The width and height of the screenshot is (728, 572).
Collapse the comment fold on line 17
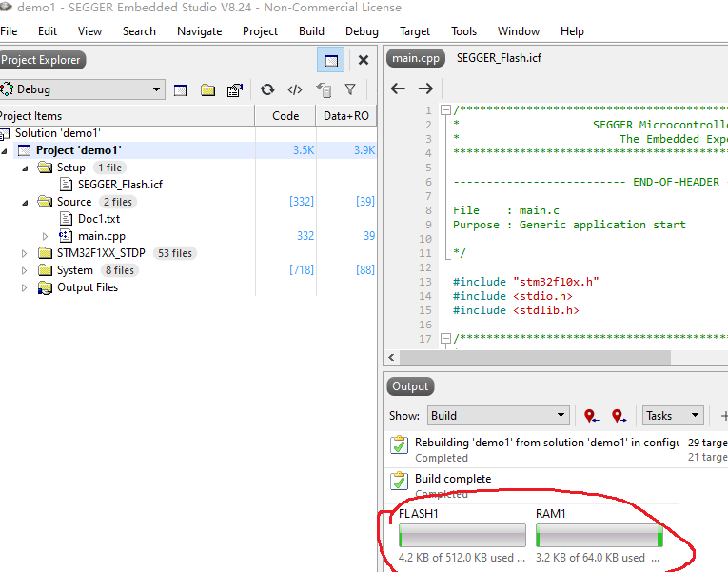[x=445, y=338]
